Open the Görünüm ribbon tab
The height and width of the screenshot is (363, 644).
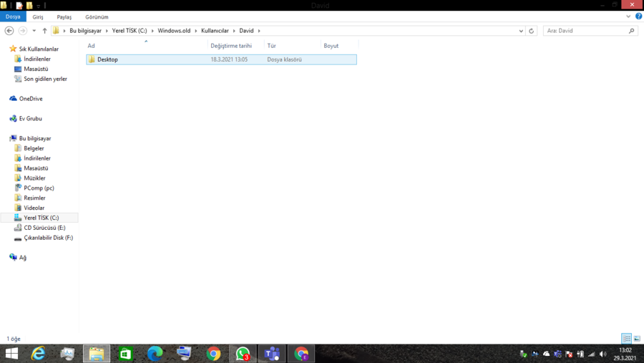[97, 17]
